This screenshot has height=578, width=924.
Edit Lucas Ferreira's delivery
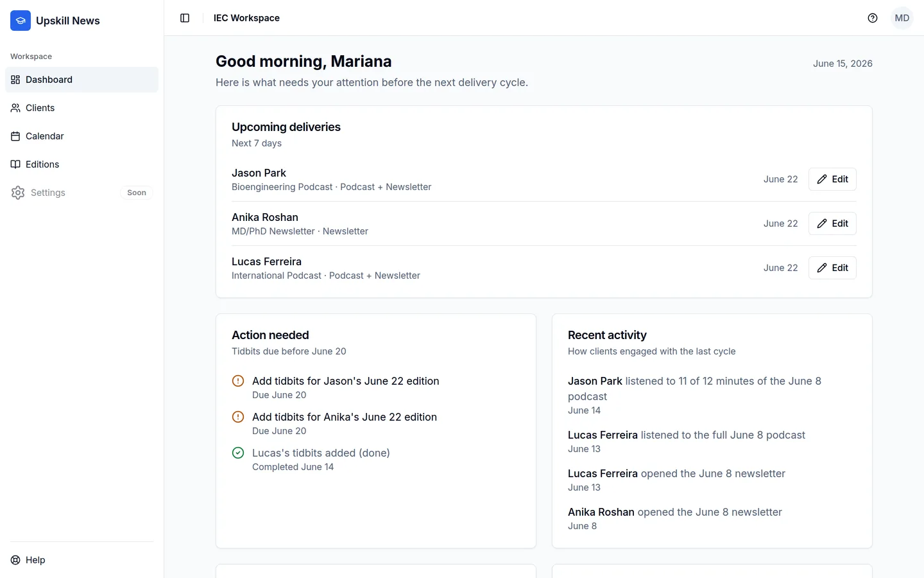[x=832, y=268]
